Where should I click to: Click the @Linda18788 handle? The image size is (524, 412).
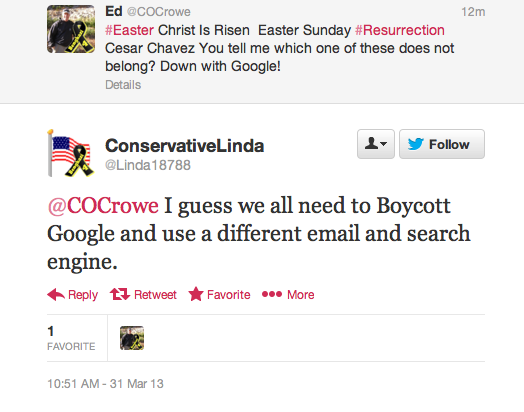point(148,165)
